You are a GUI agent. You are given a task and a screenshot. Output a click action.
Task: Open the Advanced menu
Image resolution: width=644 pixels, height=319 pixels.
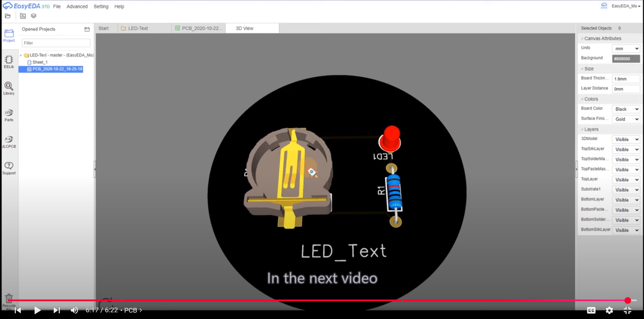coord(77,6)
